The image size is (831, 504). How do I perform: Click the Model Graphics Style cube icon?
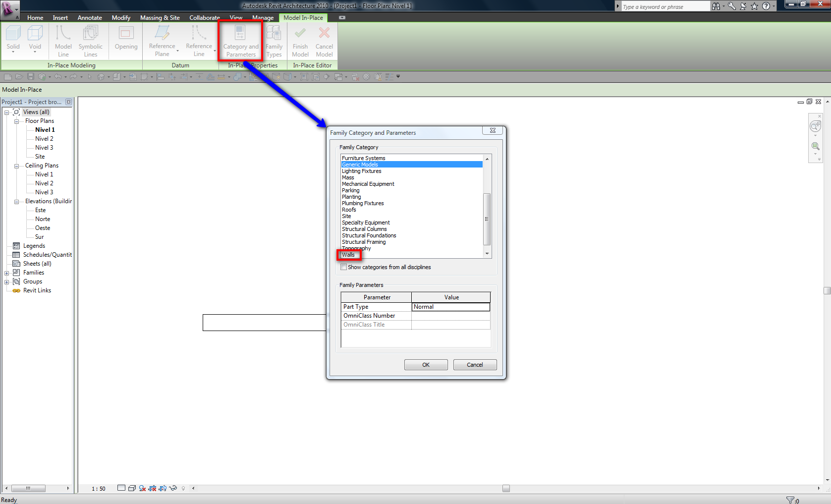[132, 488]
